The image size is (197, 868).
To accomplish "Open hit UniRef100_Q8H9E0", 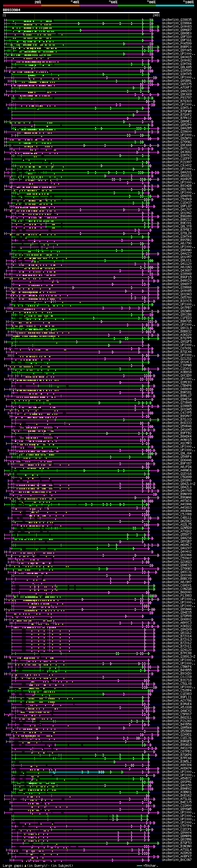I will 177,33.
